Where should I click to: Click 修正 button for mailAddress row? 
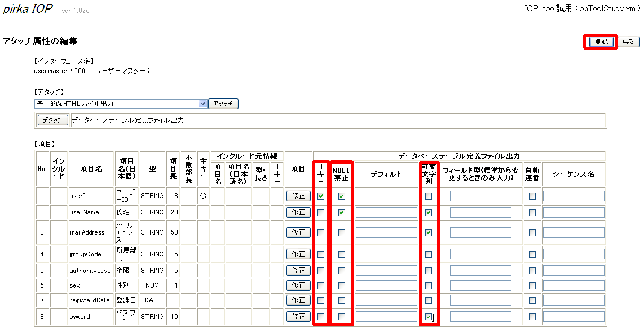point(298,232)
